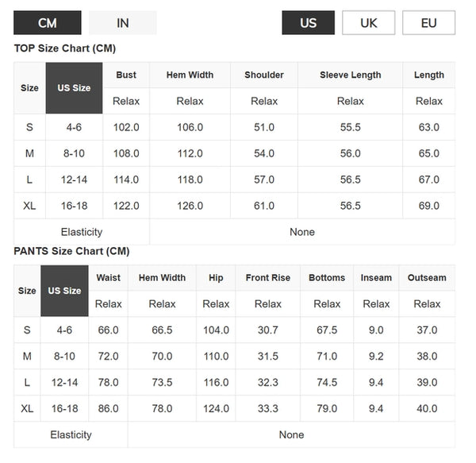The image size is (476, 463).
Task: Click the Sleeve Length column header
Action: point(351,75)
